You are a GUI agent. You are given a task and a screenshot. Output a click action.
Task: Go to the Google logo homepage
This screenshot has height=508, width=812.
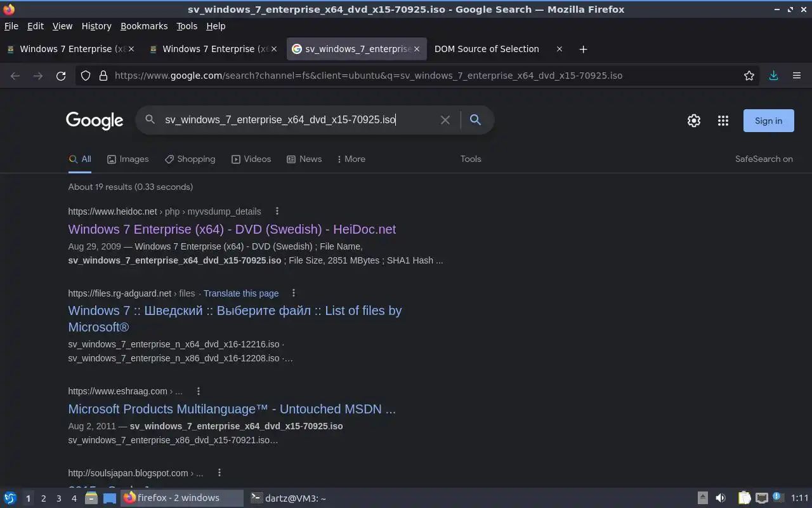pyautogui.click(x=95, y=121)
